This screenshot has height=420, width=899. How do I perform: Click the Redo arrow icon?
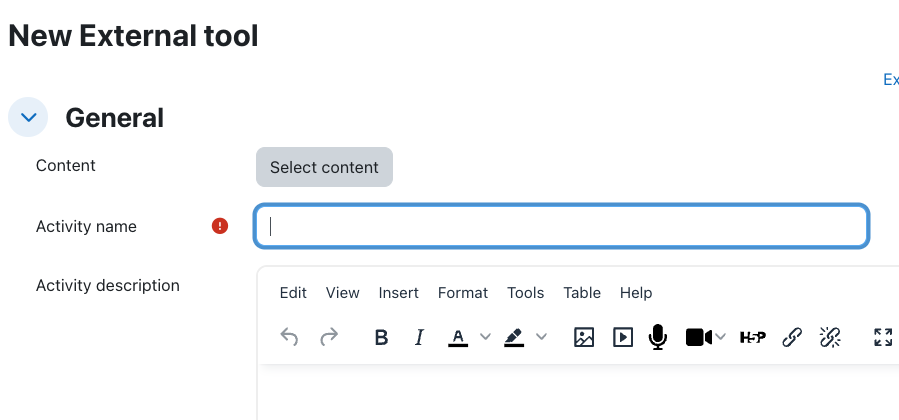click(x=329, y=337)
